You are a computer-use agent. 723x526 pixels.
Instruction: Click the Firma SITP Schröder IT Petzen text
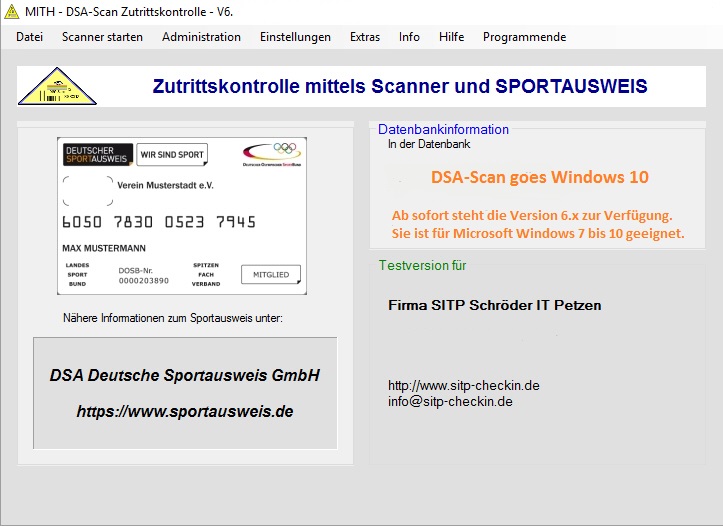click(x=494, y=305)
